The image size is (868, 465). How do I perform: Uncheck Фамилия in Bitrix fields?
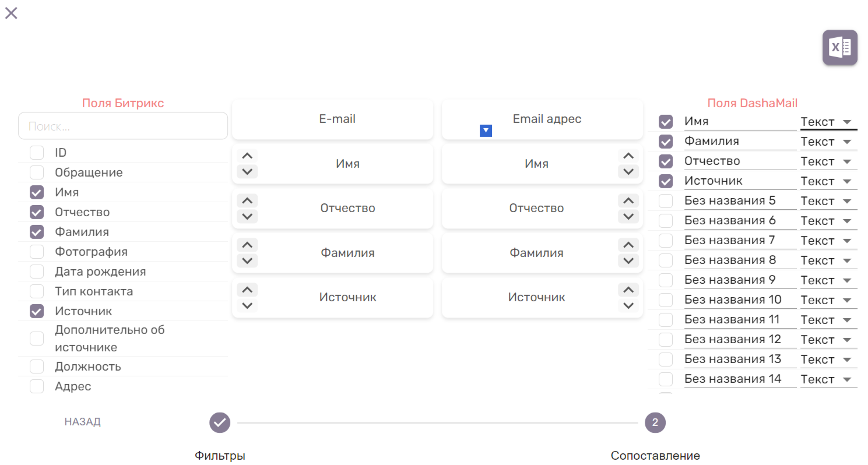pyautogui.click(x=37, y=232)
